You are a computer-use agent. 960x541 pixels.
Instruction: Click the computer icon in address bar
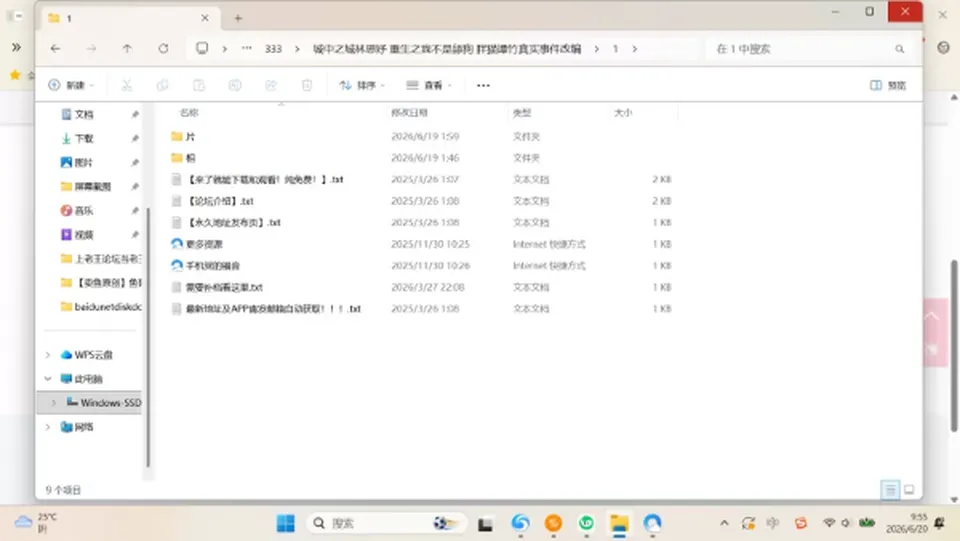click(201, 48)
